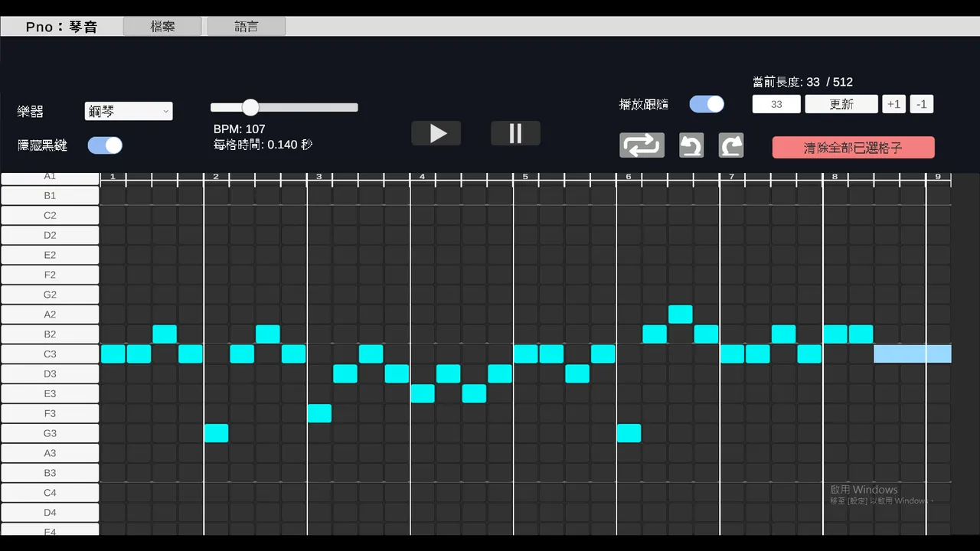Click the F2 piano key

[x=50, y=275]
